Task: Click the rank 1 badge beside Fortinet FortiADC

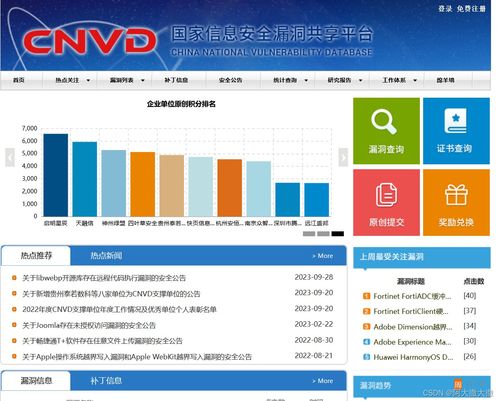Action: click(366, 296)
